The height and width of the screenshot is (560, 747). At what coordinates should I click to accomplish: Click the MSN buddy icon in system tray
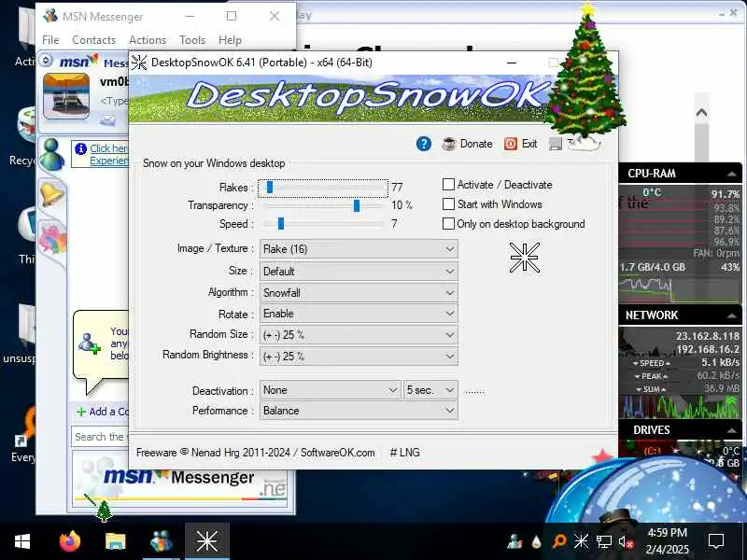click(x=514, y=541)
